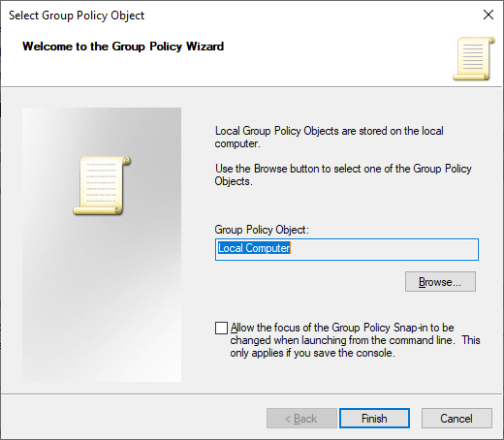Screen dimensions: 504x440
Task: Click the 'Group Policy Object:' field label
Action: point(262,230)
